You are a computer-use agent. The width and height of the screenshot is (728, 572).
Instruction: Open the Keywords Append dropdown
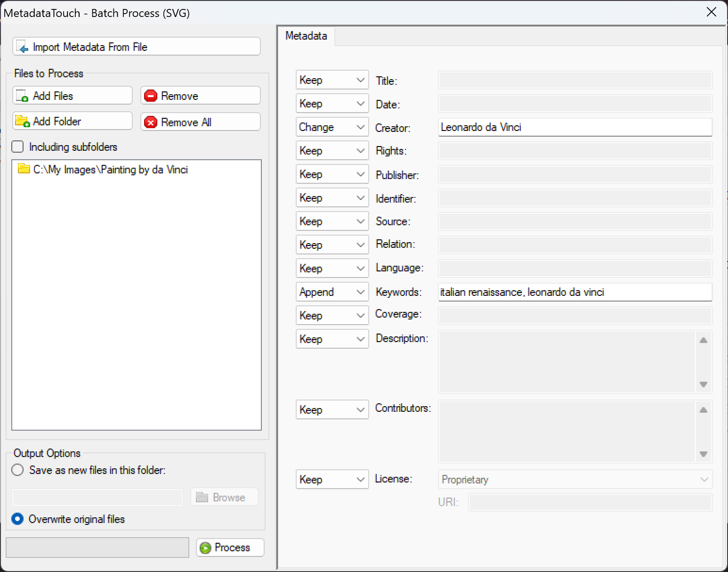pos(332,292)
